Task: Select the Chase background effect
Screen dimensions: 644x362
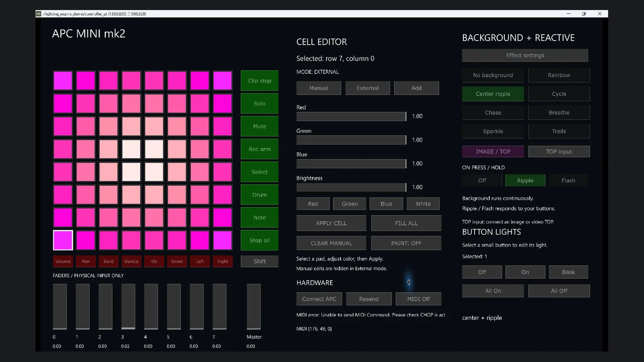Action: coord(493,113)
